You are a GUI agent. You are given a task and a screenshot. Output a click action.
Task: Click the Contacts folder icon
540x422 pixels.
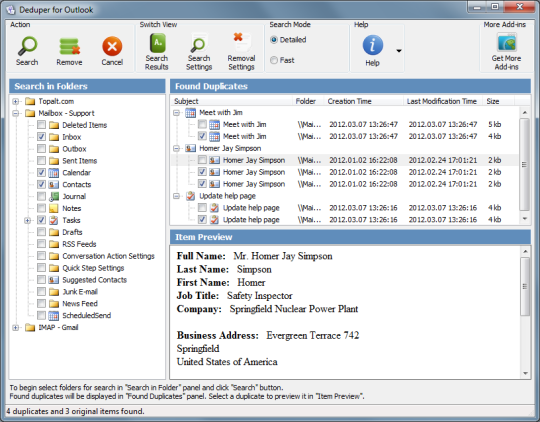pos(53,185)
